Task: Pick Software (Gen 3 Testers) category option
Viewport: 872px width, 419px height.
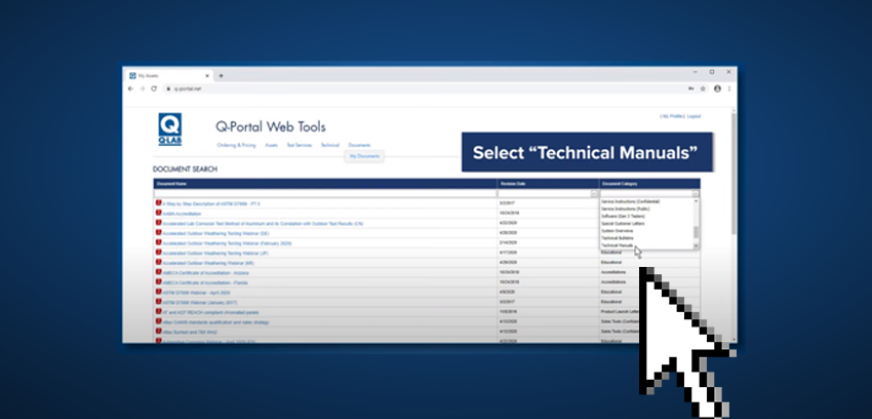Action: 623,216
